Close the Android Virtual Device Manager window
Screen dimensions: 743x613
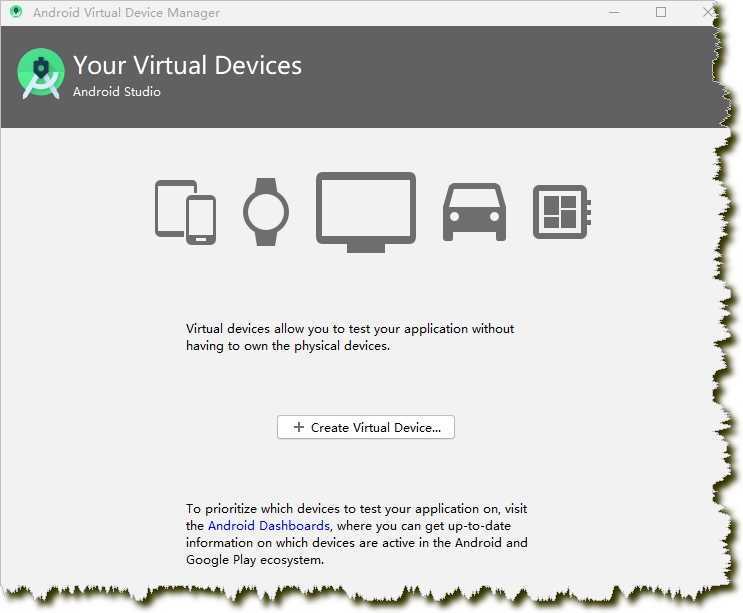707,12
